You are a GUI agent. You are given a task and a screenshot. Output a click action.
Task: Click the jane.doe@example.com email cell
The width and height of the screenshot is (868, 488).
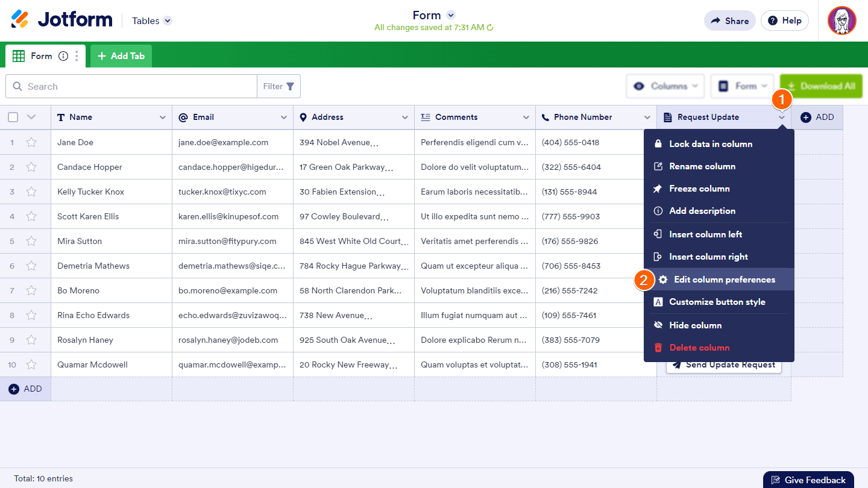click(x=233, y=143)
